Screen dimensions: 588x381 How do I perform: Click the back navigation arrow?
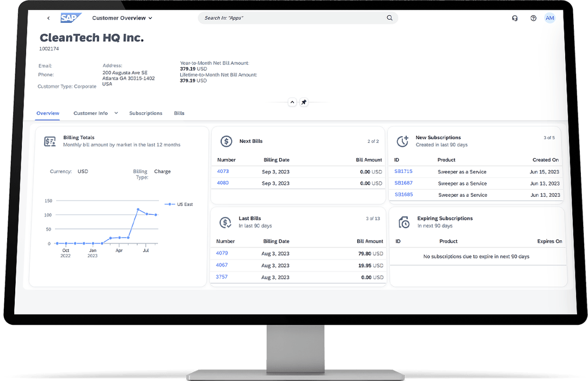pos(48,17)
